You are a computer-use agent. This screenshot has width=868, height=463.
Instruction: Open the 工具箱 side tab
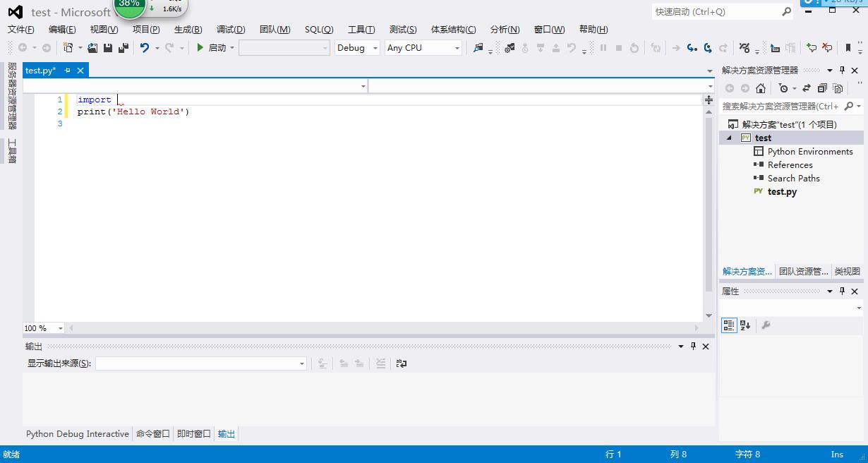click(11, 151)
